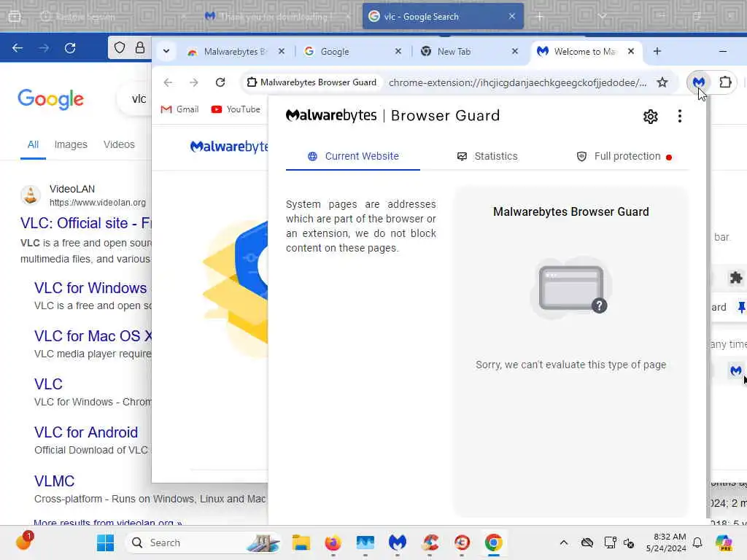Viewport: 747px width, 560px height.
Task: Bookmark this page with star icon
Action: (662, 82)
